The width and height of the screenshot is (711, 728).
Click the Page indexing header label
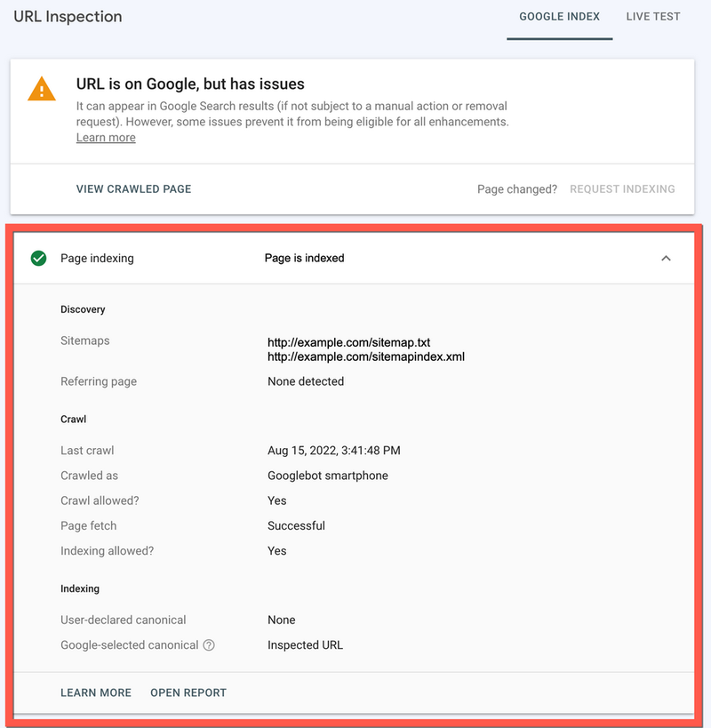(x=97, y=259)
